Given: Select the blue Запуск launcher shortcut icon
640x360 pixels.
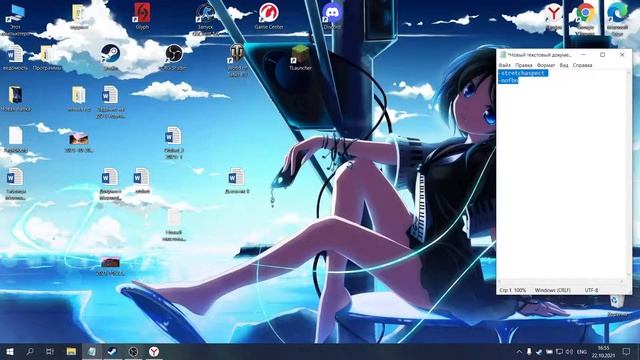Looking at the screenshot, I should coord(205,19).
